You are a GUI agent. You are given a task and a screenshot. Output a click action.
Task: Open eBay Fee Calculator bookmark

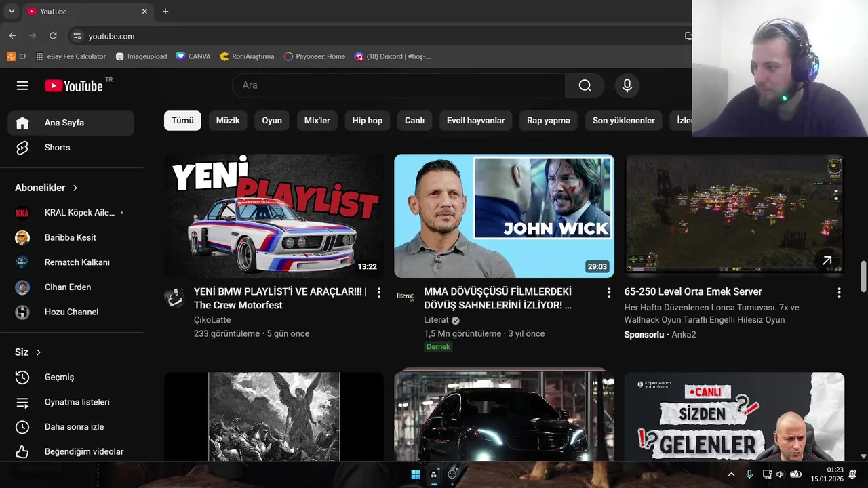tap(71, 56)
